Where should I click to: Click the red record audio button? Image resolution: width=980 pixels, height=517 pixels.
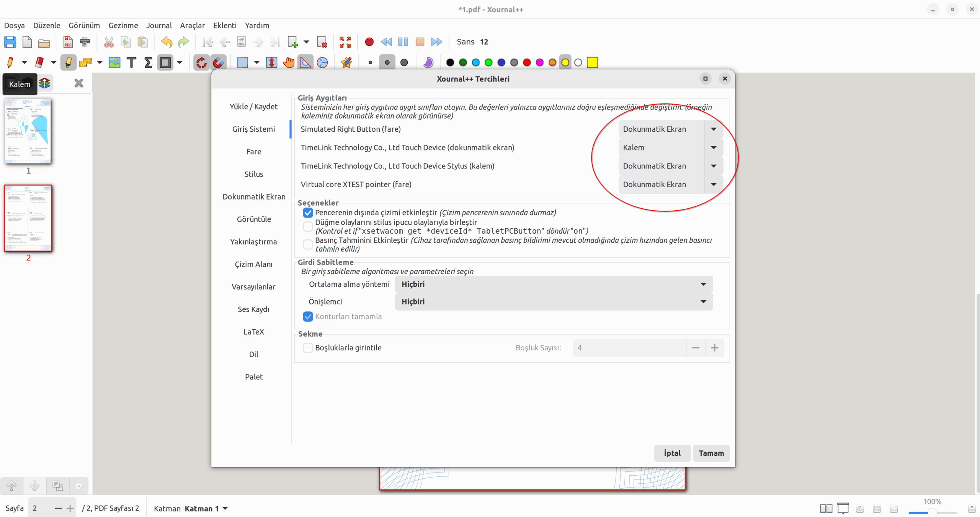coord(369,42)
